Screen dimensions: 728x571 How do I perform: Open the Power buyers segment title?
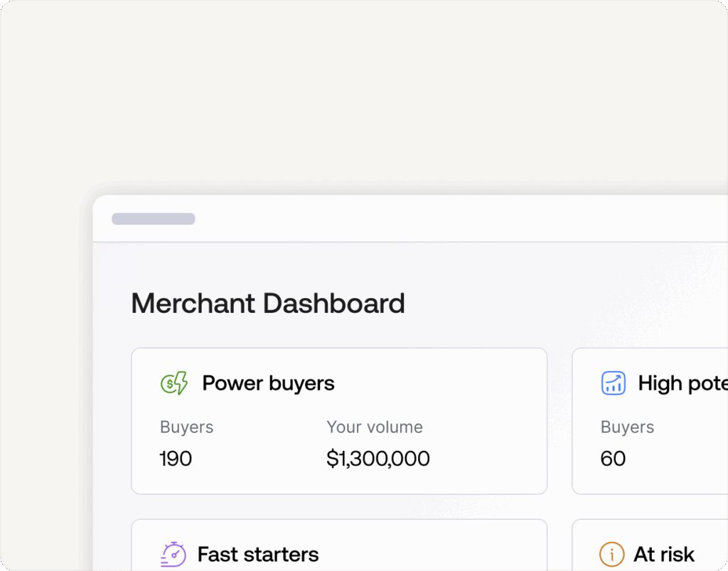(268, 383)
